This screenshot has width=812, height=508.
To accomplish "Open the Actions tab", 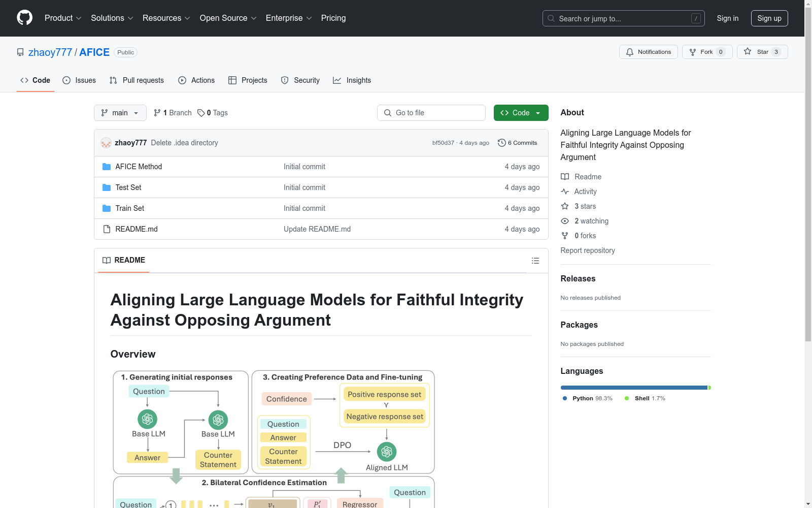I will [196, 80].
